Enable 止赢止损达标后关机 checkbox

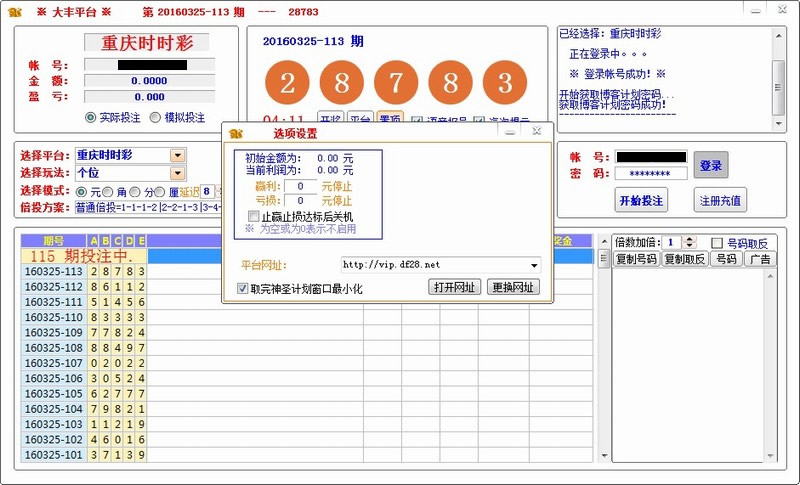(253, 216)
